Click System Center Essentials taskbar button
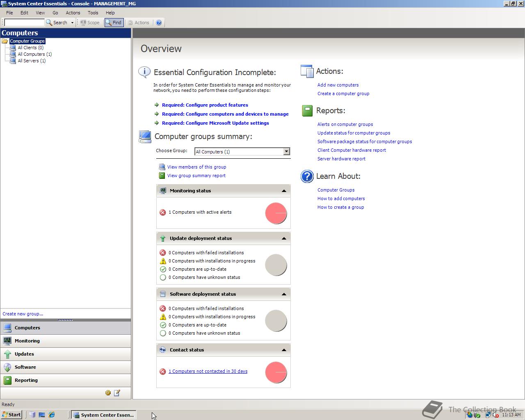The image size is (525, 420). (104, 415)
